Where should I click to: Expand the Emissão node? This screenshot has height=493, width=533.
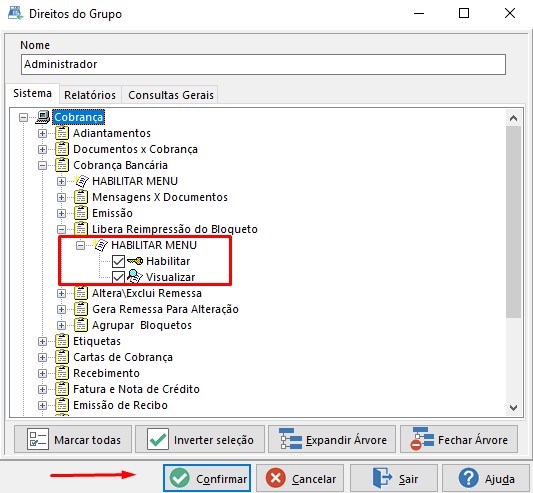[62, 213]
